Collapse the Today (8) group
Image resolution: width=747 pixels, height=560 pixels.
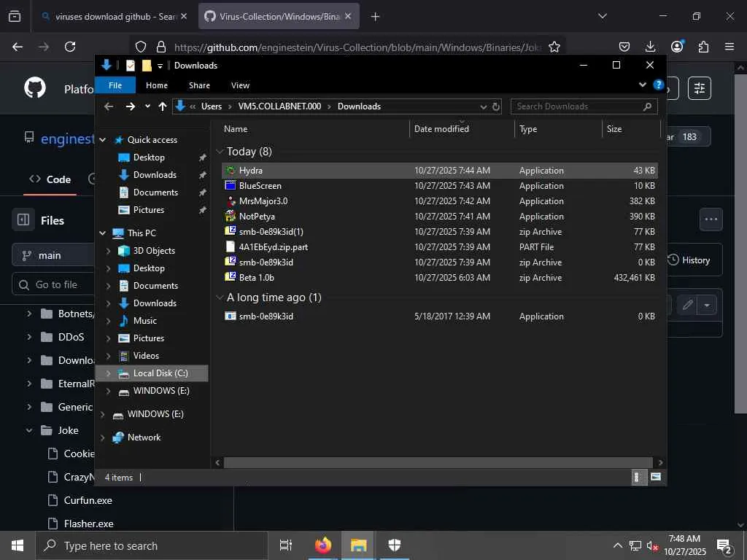(x=220, y=152)
